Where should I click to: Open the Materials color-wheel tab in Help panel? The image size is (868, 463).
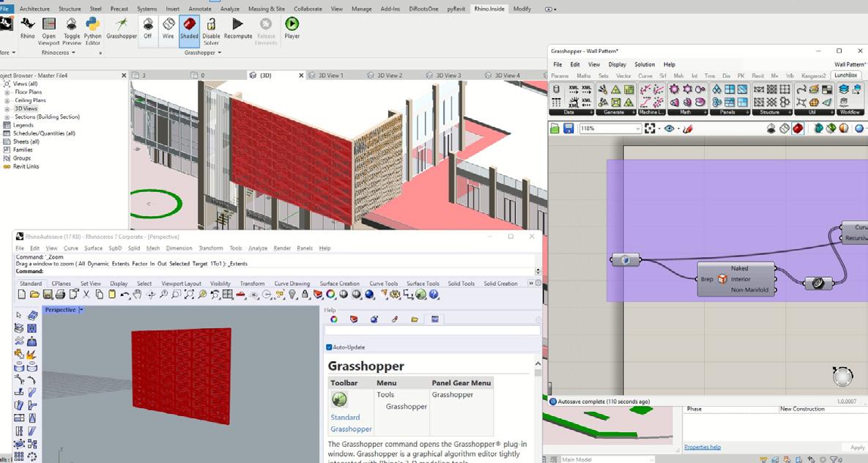[x=334, y=319]
